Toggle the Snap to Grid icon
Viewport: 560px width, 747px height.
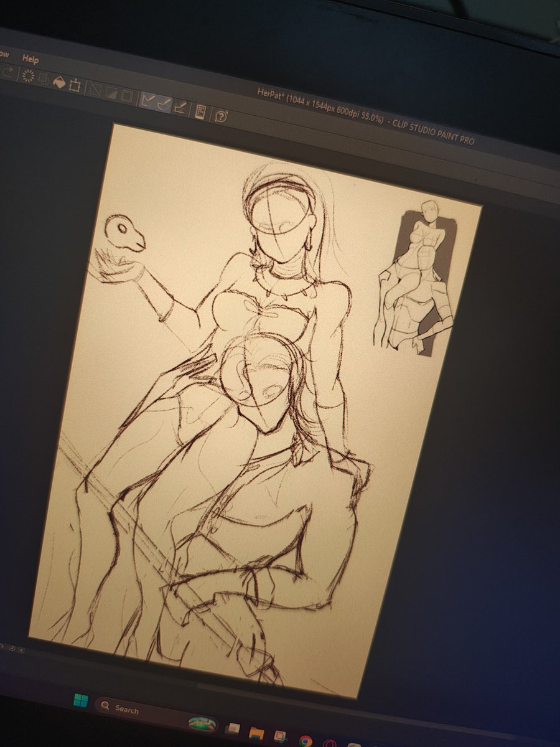pos(180,106)
